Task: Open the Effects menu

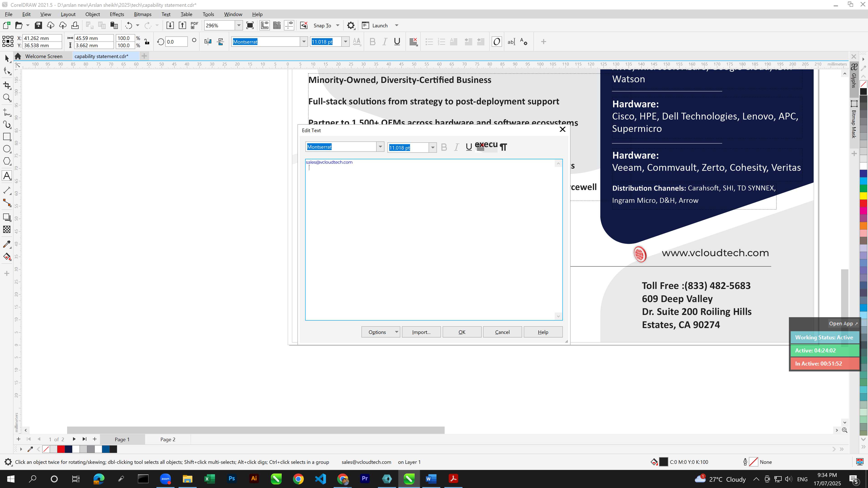Action: 117,14
